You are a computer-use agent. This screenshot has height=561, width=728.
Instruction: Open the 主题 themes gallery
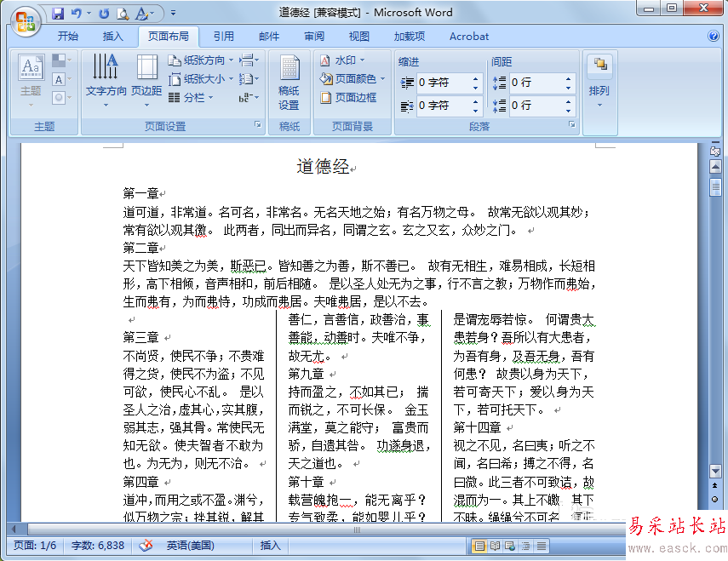click(32, 80)
